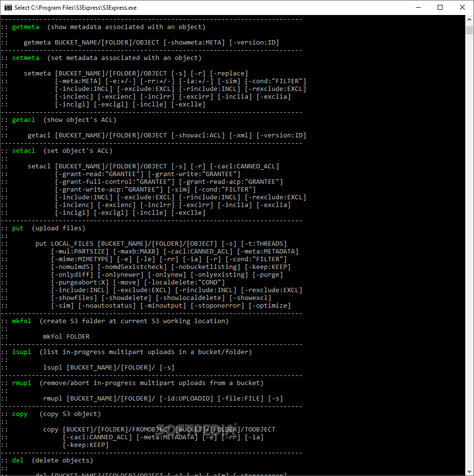Click the green 'del' command name
The height and width of the screenshot is (476, 474).
[17, 461]
